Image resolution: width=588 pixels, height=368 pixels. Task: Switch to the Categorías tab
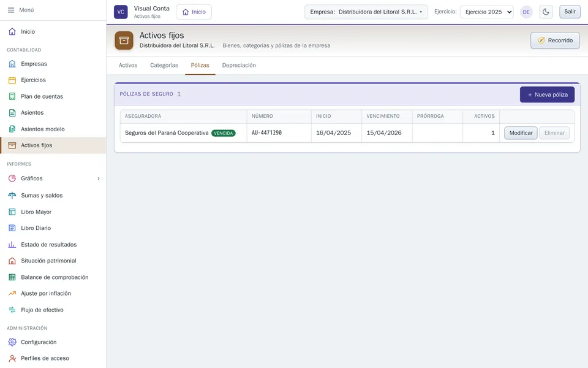coord(164,66)
